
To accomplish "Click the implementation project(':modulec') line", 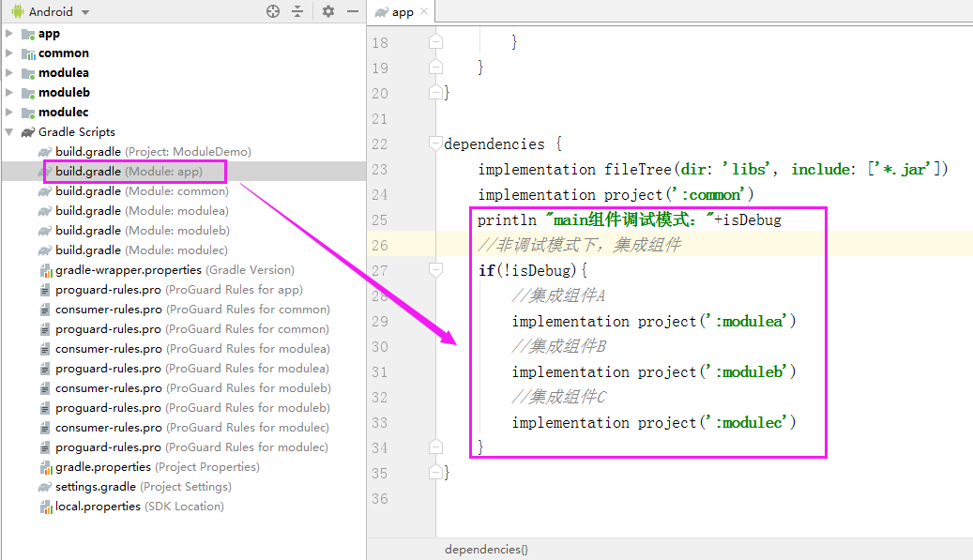I will point(654,423).
